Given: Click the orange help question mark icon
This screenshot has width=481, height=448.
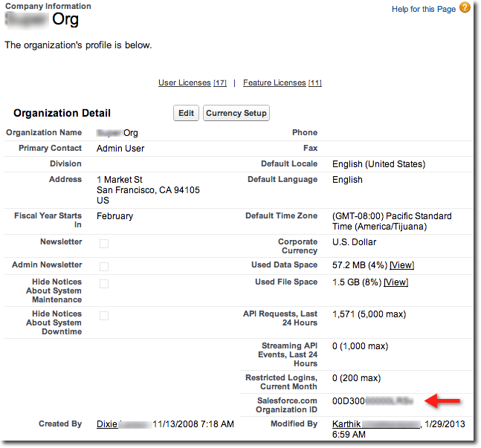Looking at the screenshot, I should [465, 8].
